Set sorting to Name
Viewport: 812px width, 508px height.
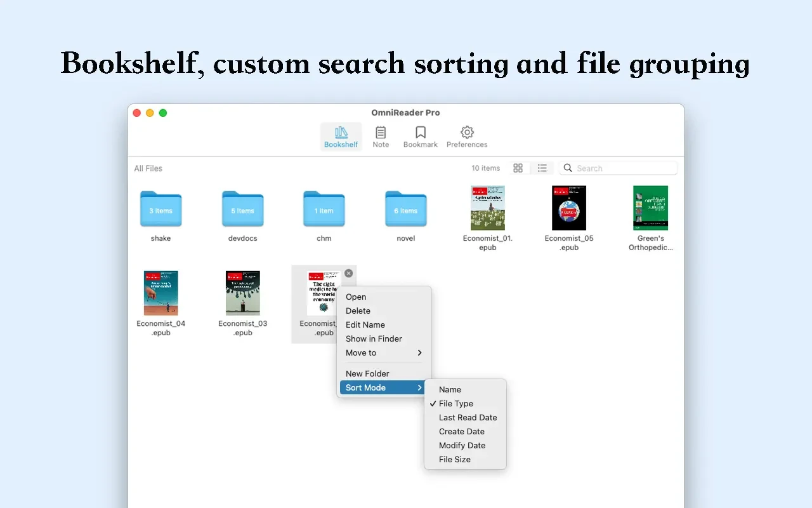tap(449, 389)
